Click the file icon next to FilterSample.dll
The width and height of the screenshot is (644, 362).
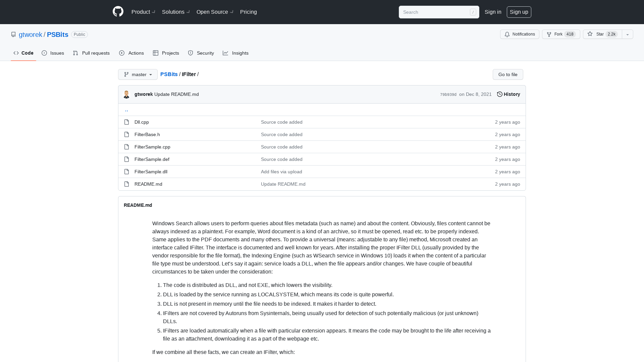[x=126, y=172]
